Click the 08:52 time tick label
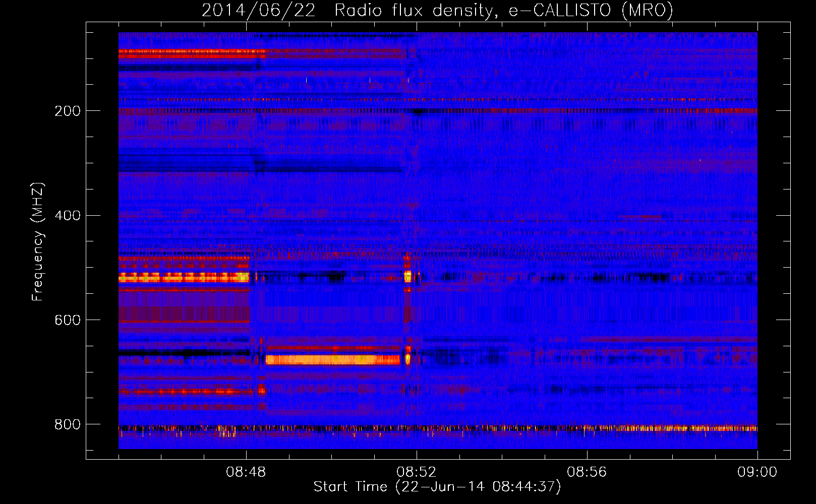 417,472
